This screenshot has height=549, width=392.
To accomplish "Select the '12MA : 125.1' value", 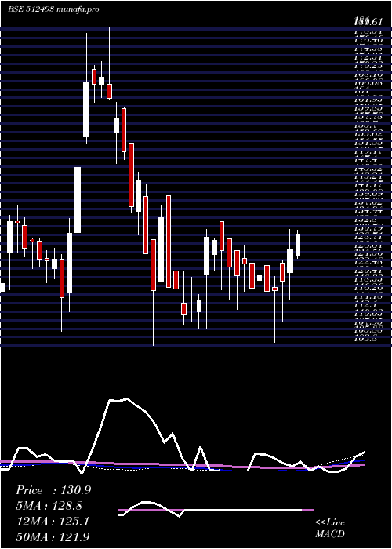I will pyautogui.click(x=53, y=522).
